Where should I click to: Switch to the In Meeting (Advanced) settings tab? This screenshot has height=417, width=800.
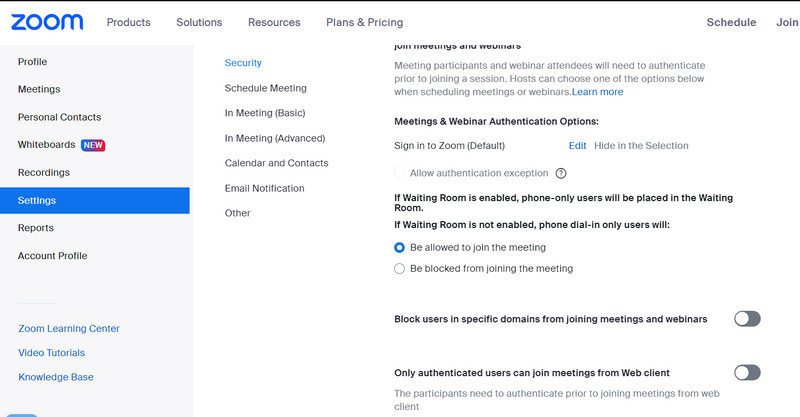pyautogui.click(x=274, y=138)
